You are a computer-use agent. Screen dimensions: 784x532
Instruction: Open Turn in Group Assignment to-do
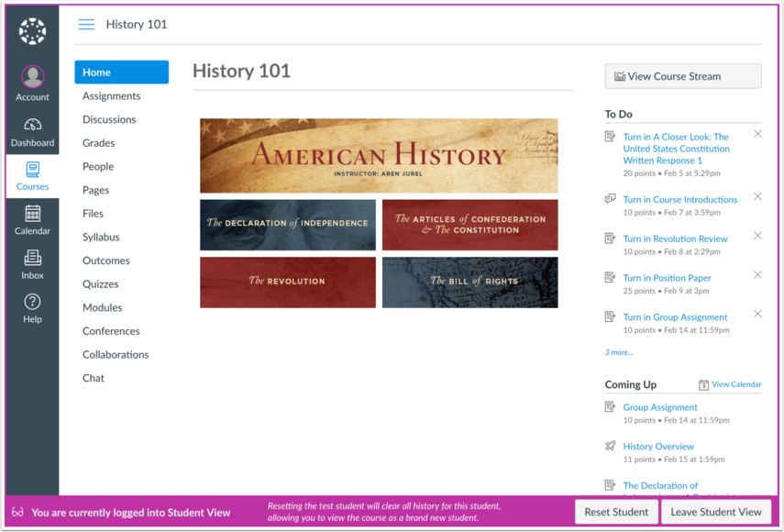click(675, 317)
